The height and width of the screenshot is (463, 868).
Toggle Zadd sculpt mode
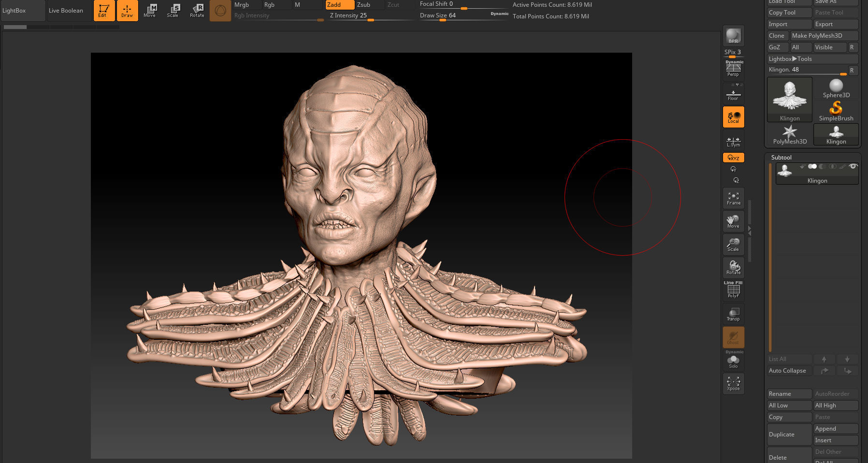point(340,5)
